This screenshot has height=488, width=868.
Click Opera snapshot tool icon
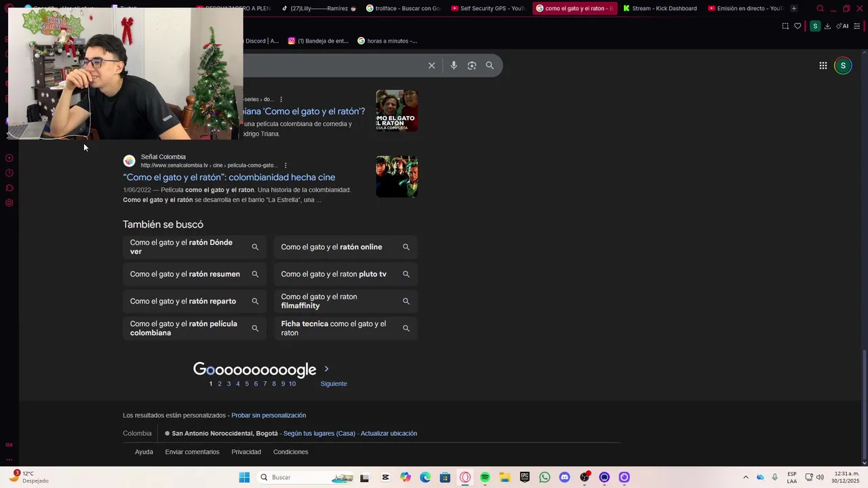(x=785, y=26)
